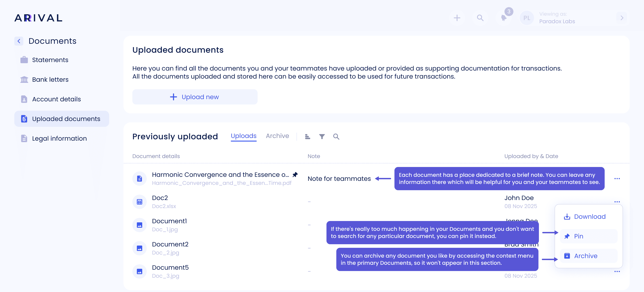Open the top bar search magnifier
The width and height of the screenshot is (644, 292).
point(480,18)
